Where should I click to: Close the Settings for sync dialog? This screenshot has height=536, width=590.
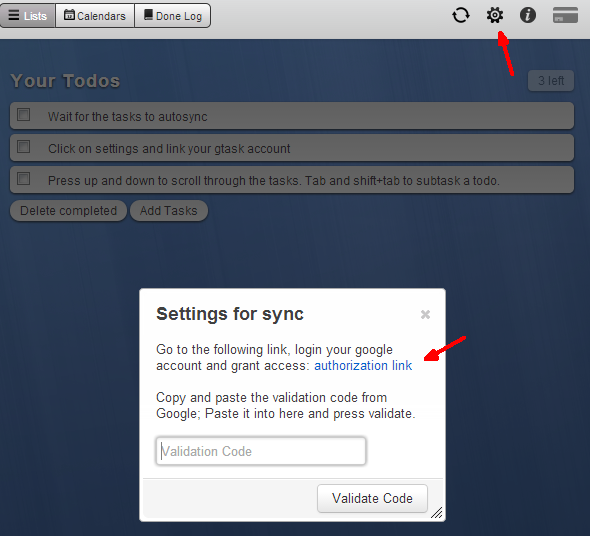click(x=425, y=314)
